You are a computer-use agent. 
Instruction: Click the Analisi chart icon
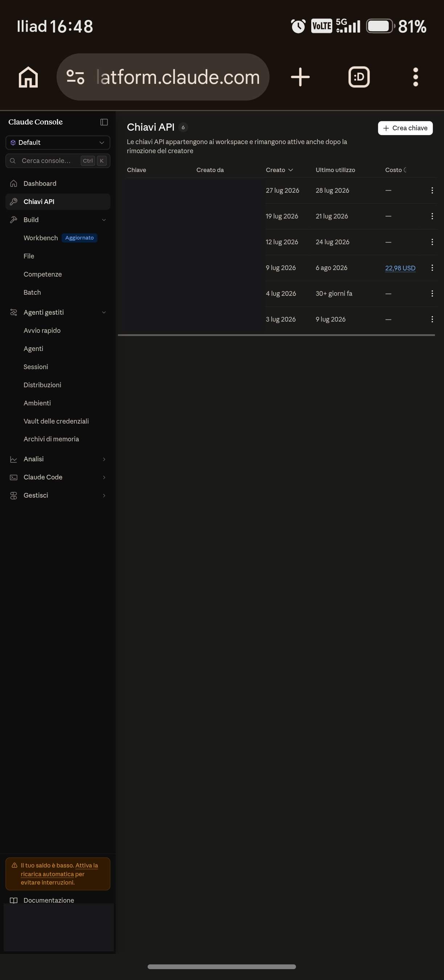pos(14,459)
